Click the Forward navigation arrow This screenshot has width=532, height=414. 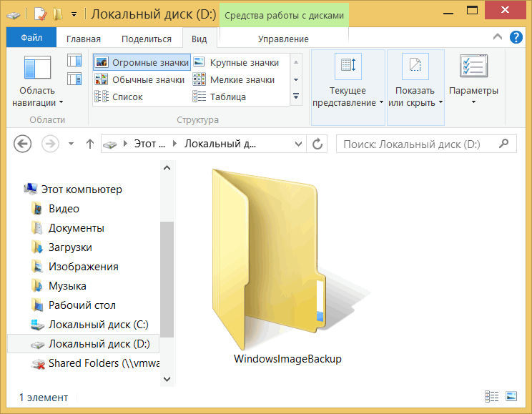[x=50, y=144]
